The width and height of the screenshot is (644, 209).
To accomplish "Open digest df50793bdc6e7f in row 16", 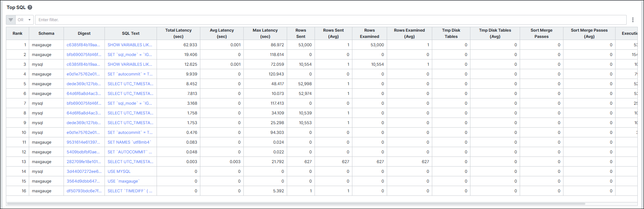I will pos(84,191).
